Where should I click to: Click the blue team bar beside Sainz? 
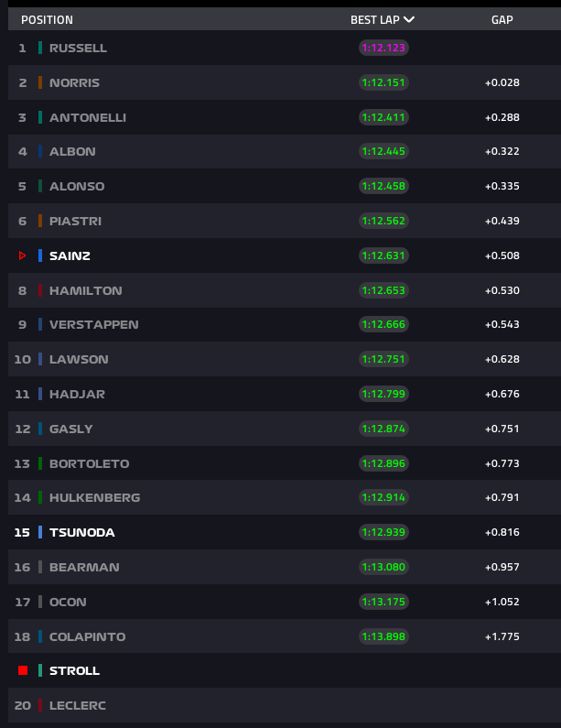pos(40,255)
